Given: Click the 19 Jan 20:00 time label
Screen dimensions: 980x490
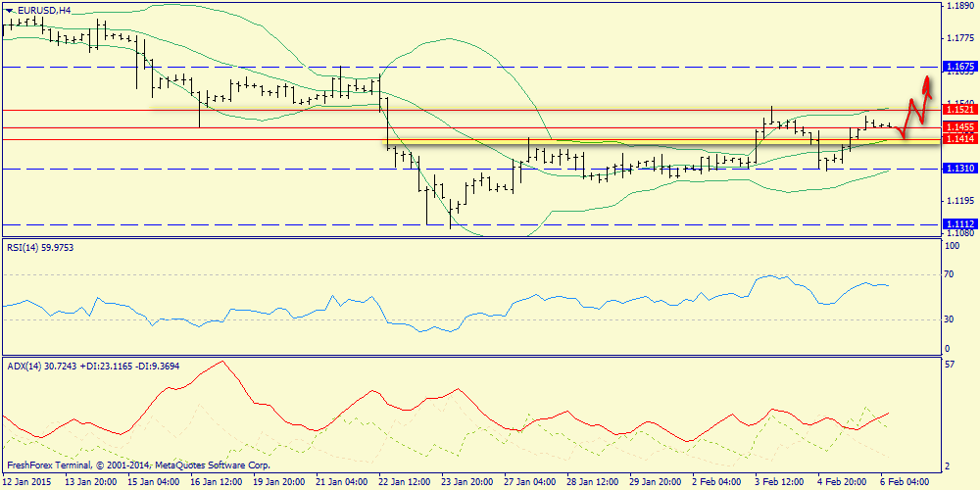Looking at the screenshot, I should 277,482.
